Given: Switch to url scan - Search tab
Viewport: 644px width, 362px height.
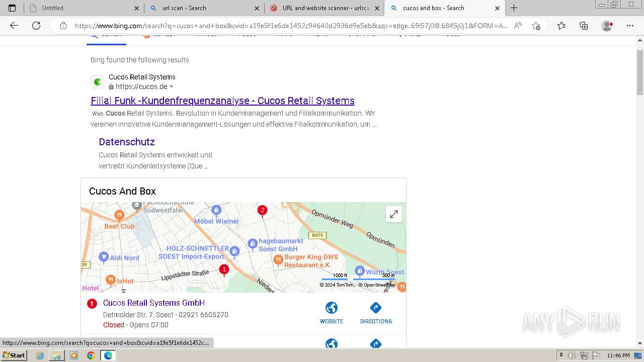Looking at the screenshot, I should (x=203, y=8).
